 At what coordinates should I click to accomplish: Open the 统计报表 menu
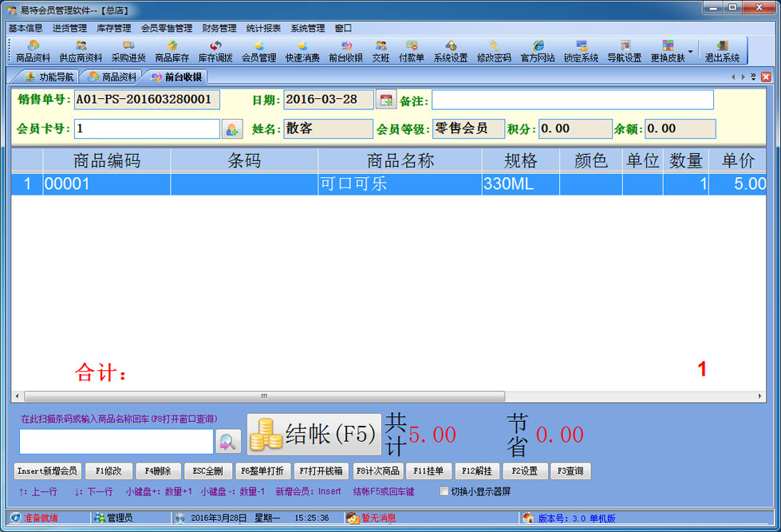click(x=262, y=28)
